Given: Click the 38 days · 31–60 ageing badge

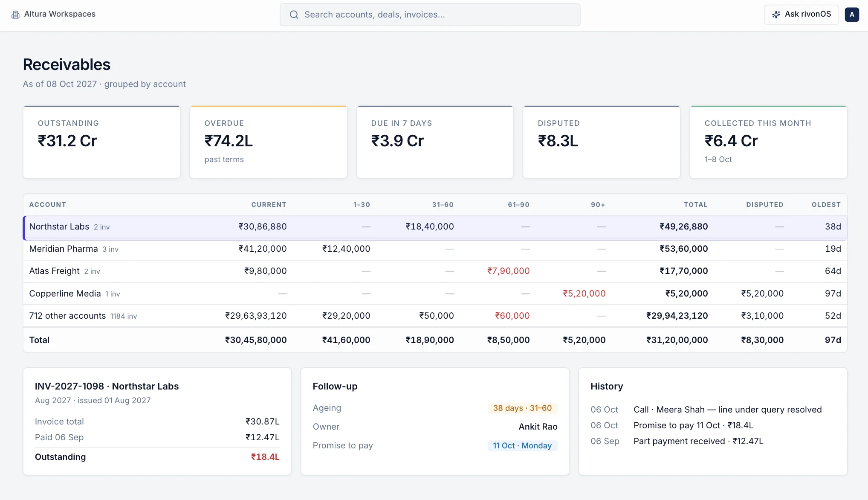Looking at the screenshot, I should pyautogui.click(x=522, y=408).
